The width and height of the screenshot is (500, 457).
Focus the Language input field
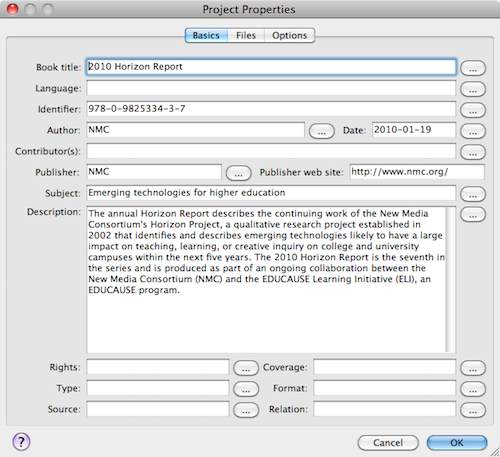[271, 89]
